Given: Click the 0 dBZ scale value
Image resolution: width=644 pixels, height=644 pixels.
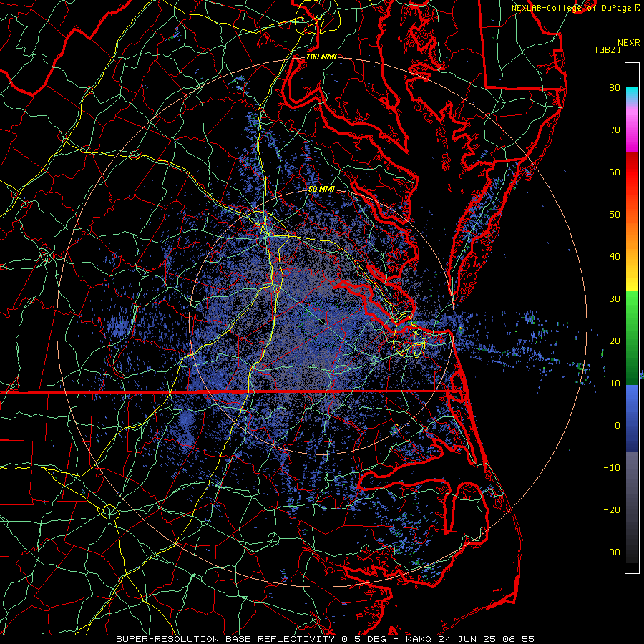Looking at the screenshot, I should point(618,426).
